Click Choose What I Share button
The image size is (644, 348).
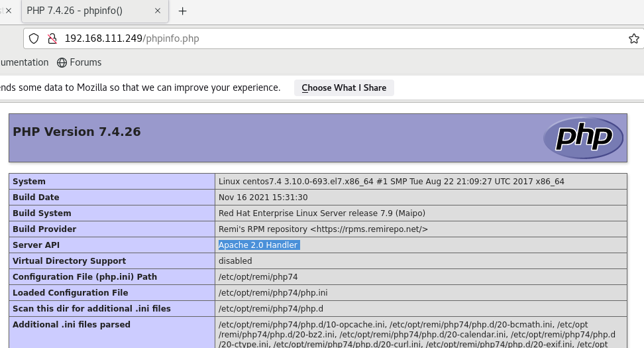(344, 88)
